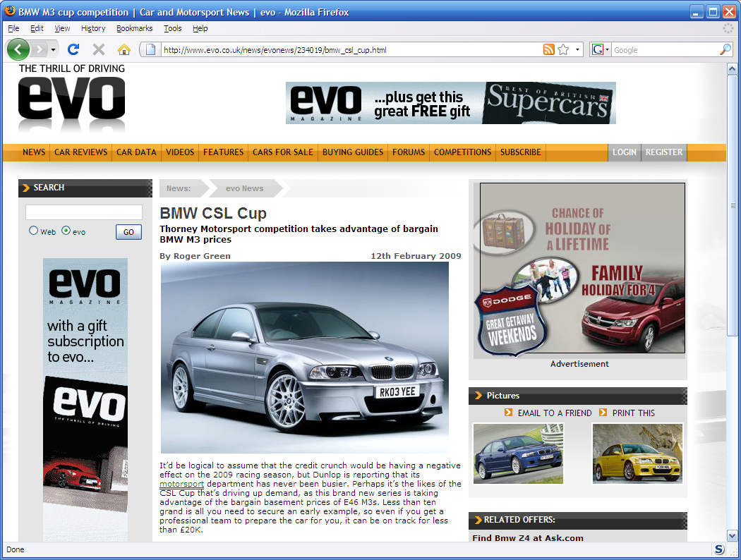Go to the NEWS section tab
Screen dimensions: 741x560
(x=34, y=152)
